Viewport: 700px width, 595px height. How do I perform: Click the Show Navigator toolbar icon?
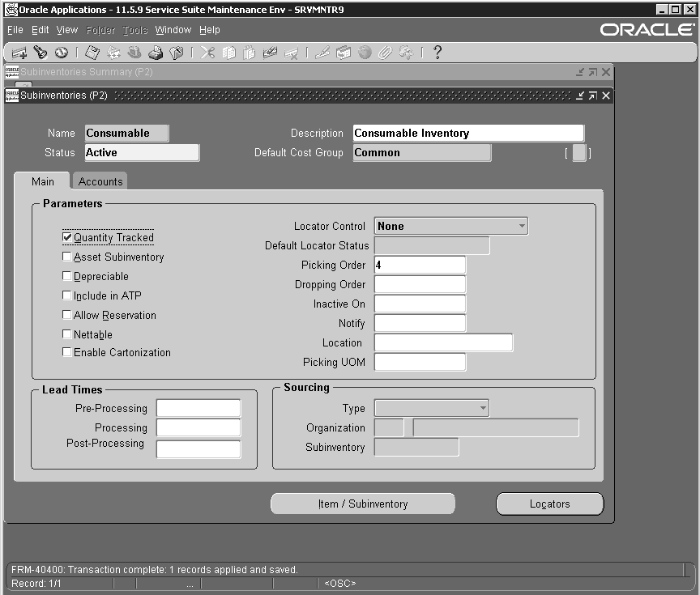point(62,53)
